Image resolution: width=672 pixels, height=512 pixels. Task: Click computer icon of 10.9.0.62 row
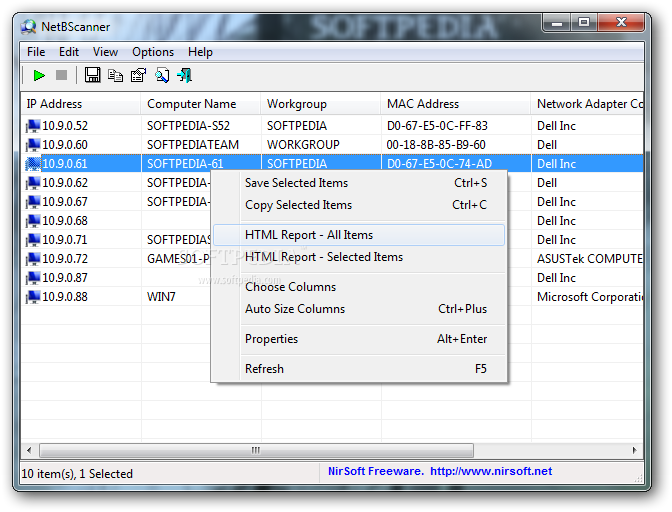point(33,183)
